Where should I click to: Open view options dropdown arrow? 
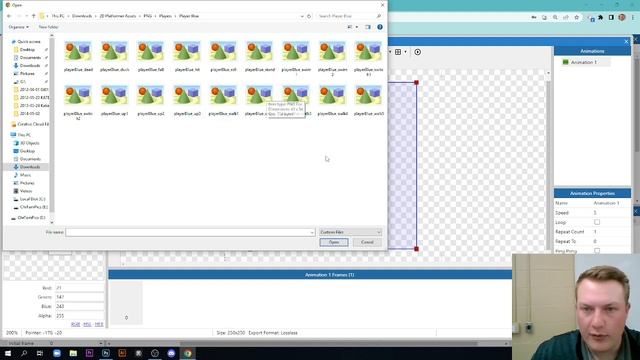(x=357, y=27)
